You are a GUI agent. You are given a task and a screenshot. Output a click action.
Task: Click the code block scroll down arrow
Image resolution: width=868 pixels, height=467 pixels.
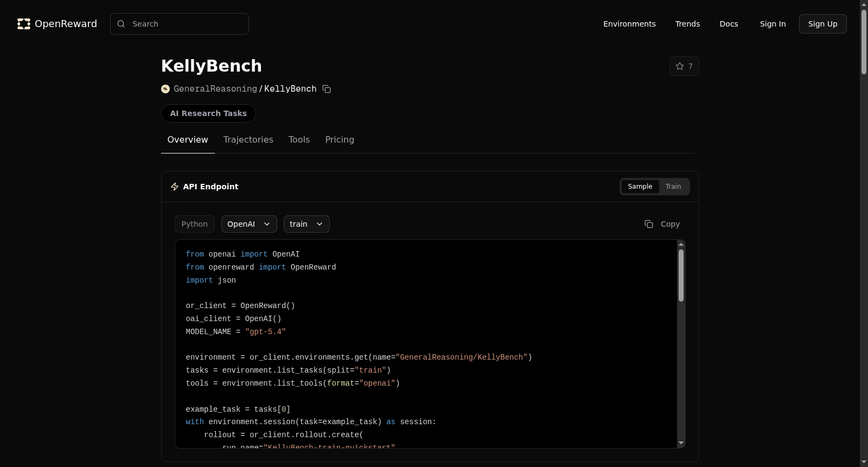(681, 443)
